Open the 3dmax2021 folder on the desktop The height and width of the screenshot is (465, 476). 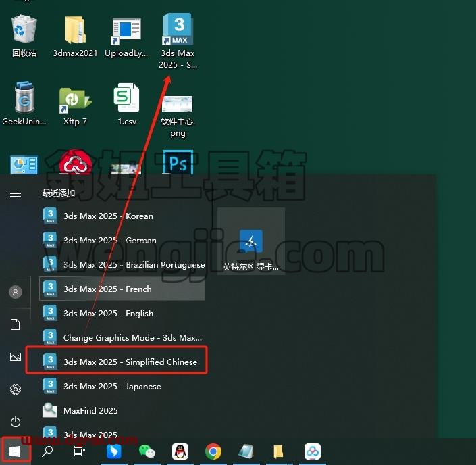[x=75, y=36]
